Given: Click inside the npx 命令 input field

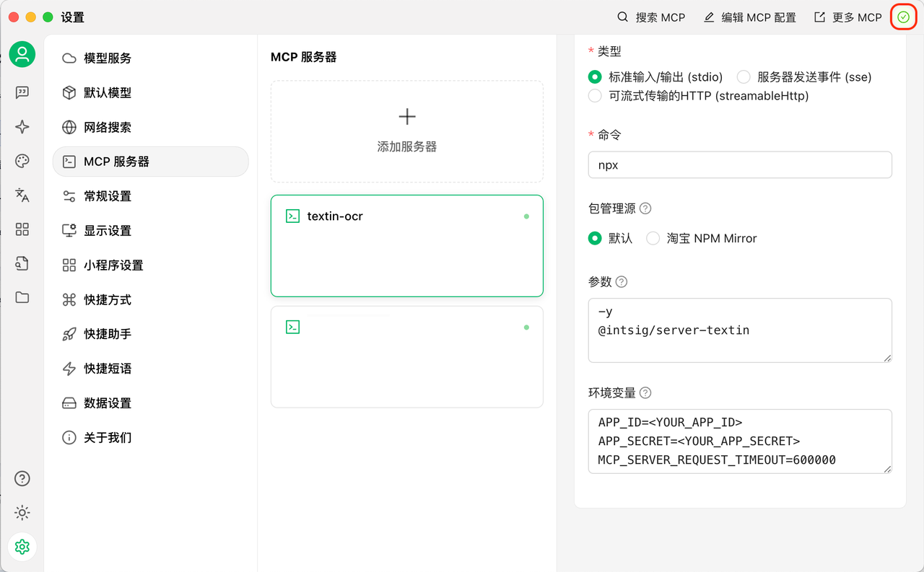Looking at the screenshot, I should point(739,164).
